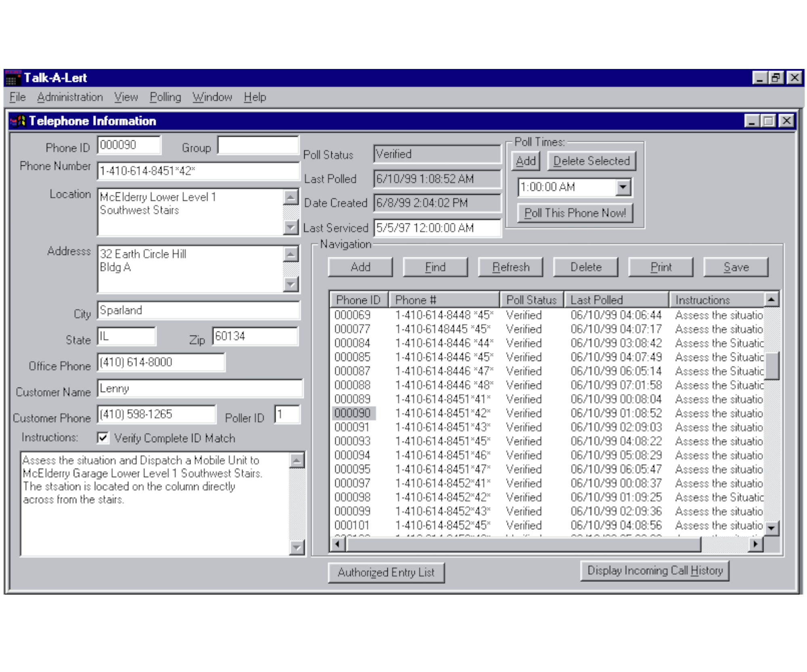Click the Instructions box scroll down arrow
807x672 pixels.
[x=297, y=548]
